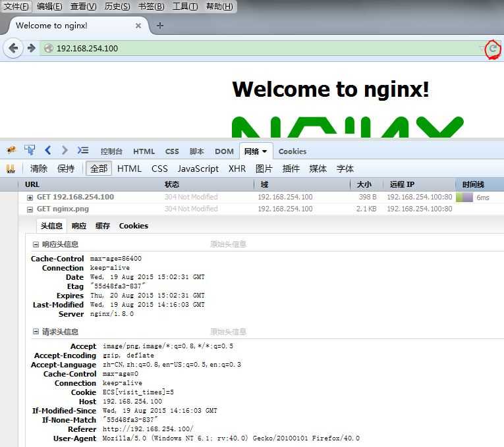Viewport: 504px width, 447px height.
Task: Filter requests by CSS type
Action: click(x=159, y=169)
